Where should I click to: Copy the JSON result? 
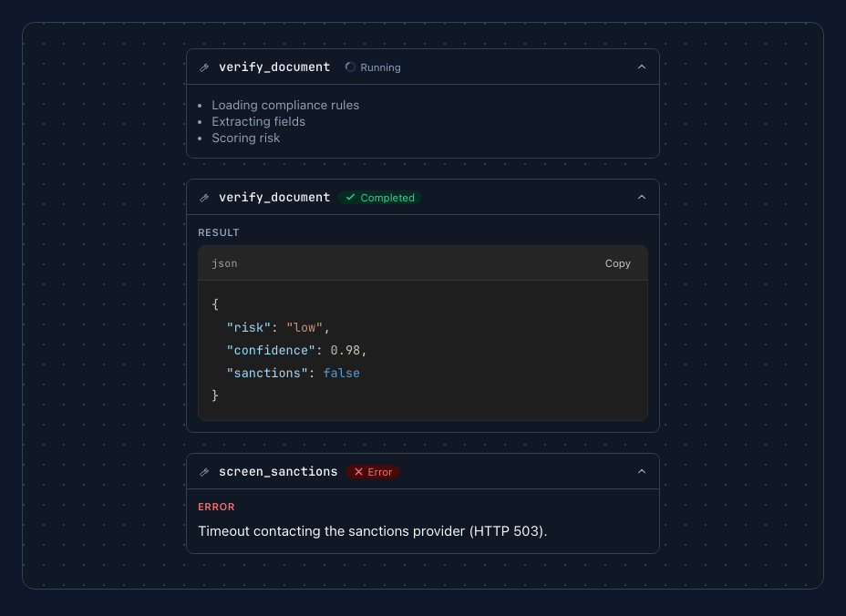[617, 263]
